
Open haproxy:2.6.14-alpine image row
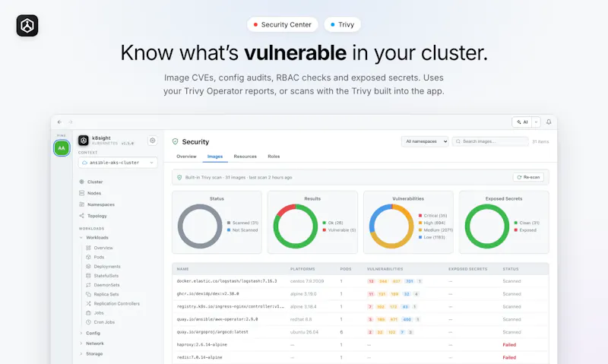(x=360, y=344)
